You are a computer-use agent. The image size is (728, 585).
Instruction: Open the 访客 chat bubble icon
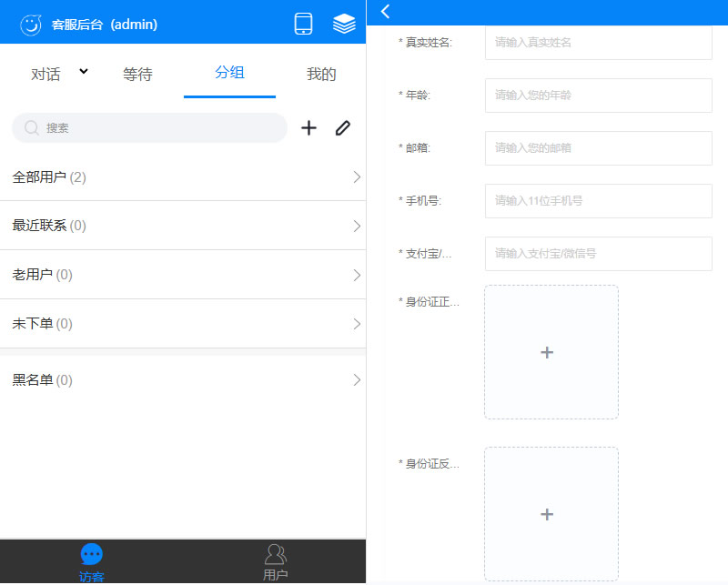(92, 554)
